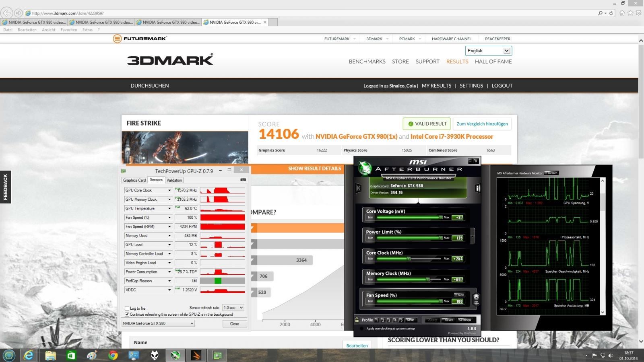The width and height of the screenshot is (644, 362).
Task: Click MY RESULTS link
Action: pos(436,86)
